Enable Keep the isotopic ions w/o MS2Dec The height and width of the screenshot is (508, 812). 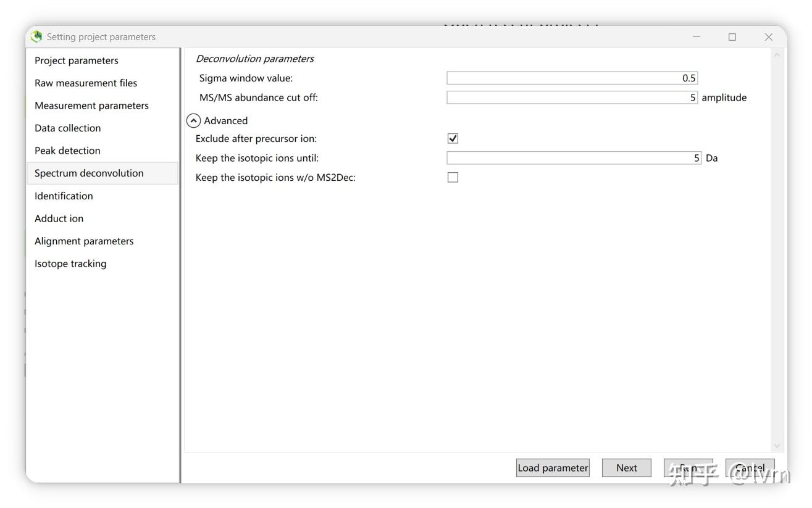[x=453, y=178]
